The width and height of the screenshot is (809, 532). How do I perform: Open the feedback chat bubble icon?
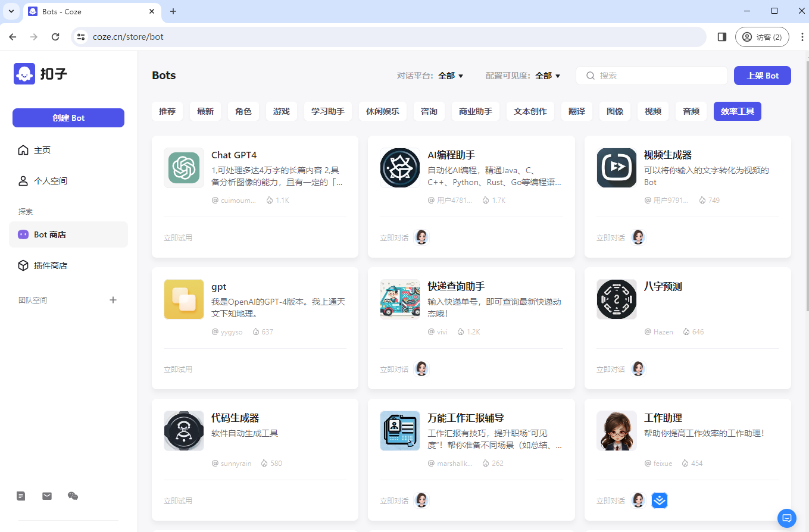point(787,518)
